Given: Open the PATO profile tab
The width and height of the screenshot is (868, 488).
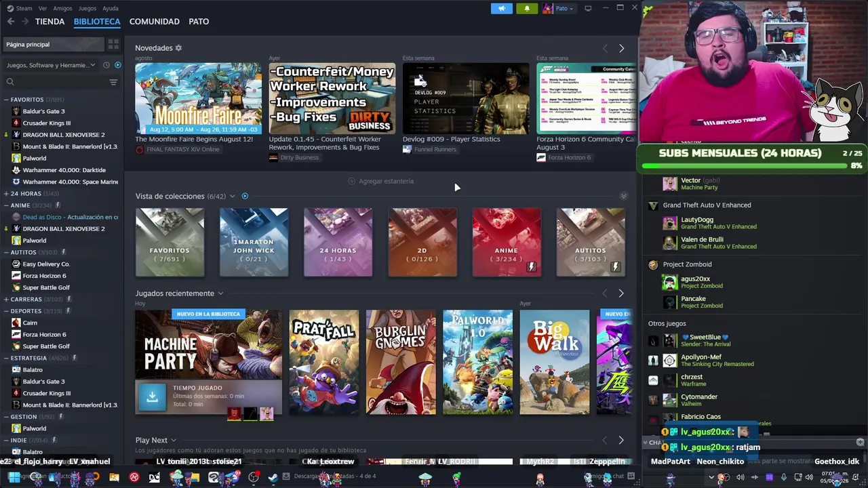Looking at the screenshot, I should pyautogui.click(x=199, y=22).
